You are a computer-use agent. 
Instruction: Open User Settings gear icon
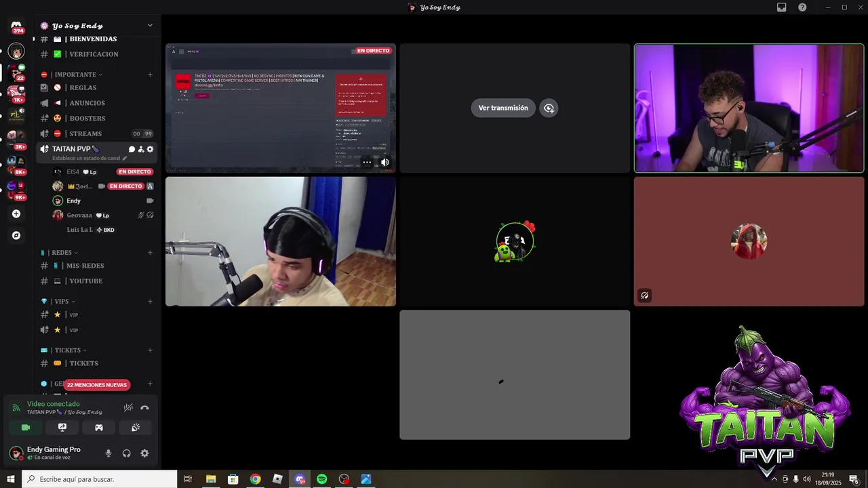[x=144, y=453]
